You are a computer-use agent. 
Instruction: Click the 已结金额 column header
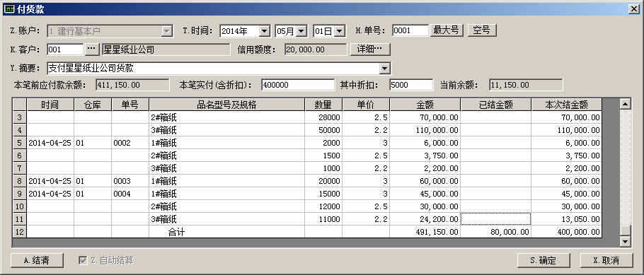tap(495, 105)
